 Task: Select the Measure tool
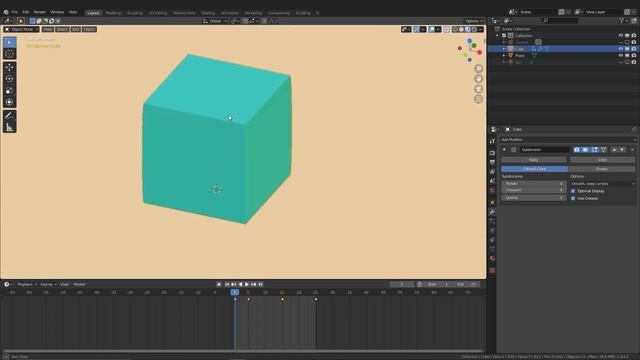click(x=9, y=127)
